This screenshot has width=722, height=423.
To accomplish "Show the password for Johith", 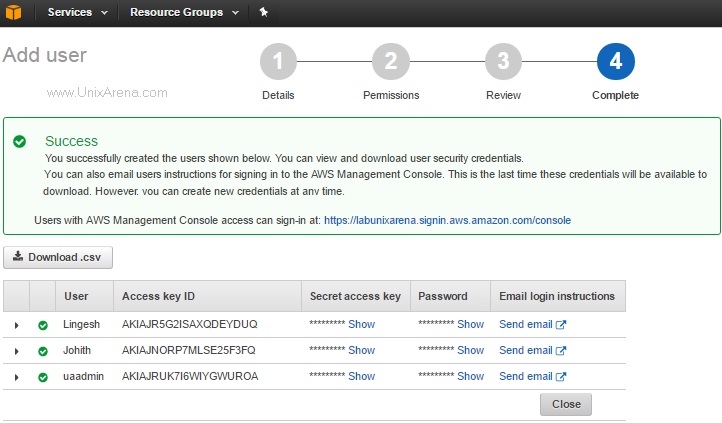I will [470, 351].
